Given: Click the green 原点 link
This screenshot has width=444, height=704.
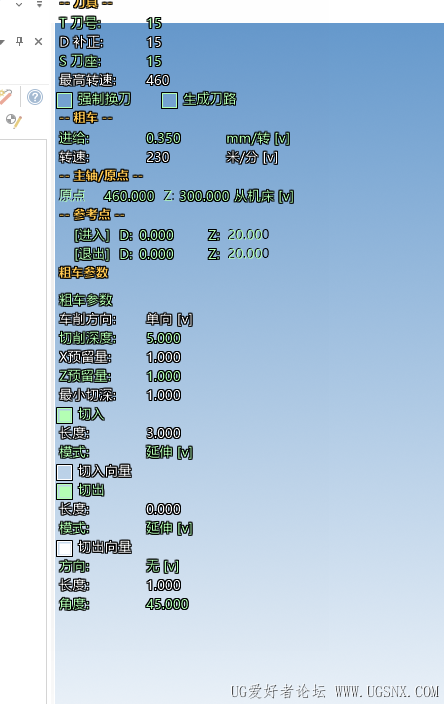Looking at the screenshot, I should point(72,196).
